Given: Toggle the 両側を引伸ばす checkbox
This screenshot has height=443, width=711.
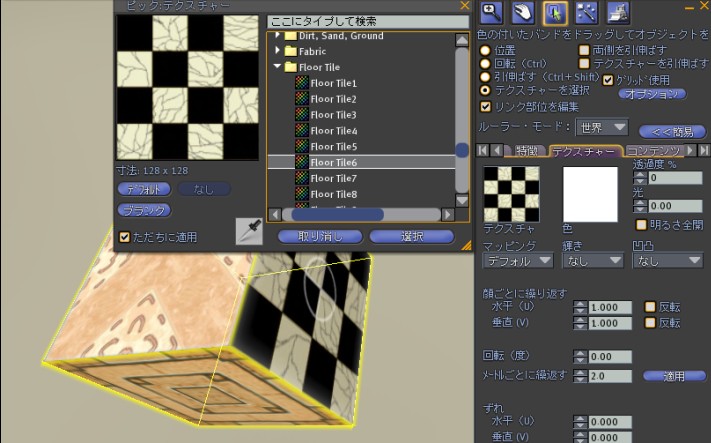Looking at the screenshot, I should [584, 50].
